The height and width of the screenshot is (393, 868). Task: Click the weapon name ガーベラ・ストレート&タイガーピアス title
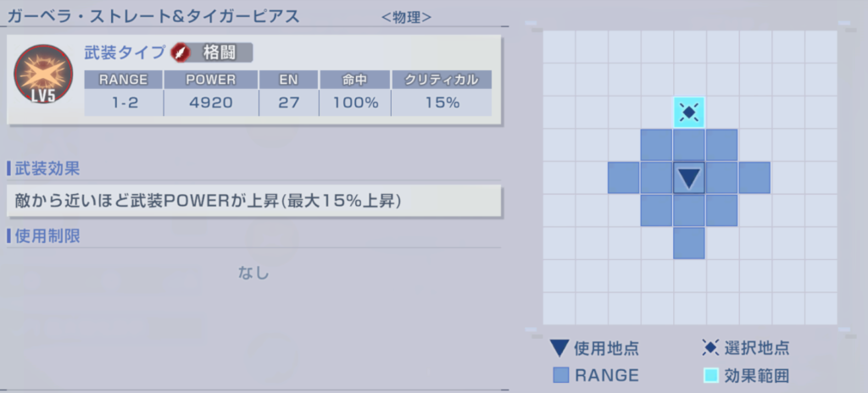click(x=153, y=15)
